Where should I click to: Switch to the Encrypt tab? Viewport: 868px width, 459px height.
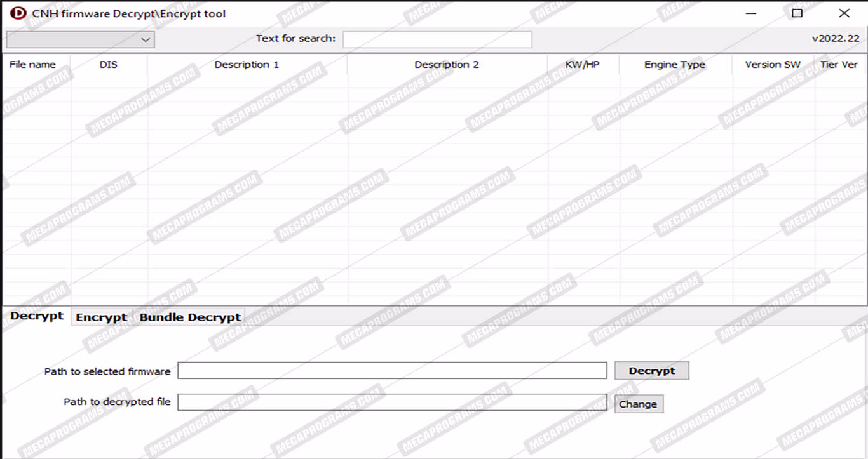coord(102,317)
